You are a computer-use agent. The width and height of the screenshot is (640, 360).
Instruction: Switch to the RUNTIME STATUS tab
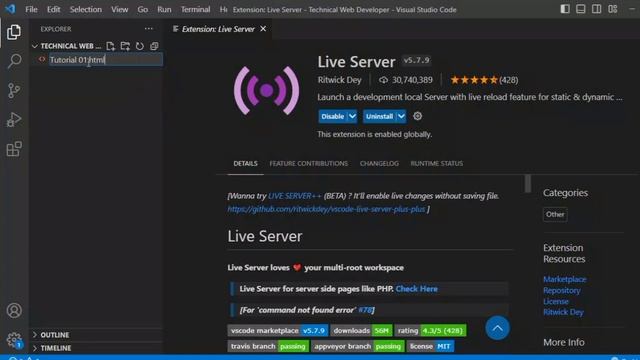(436, 163)
